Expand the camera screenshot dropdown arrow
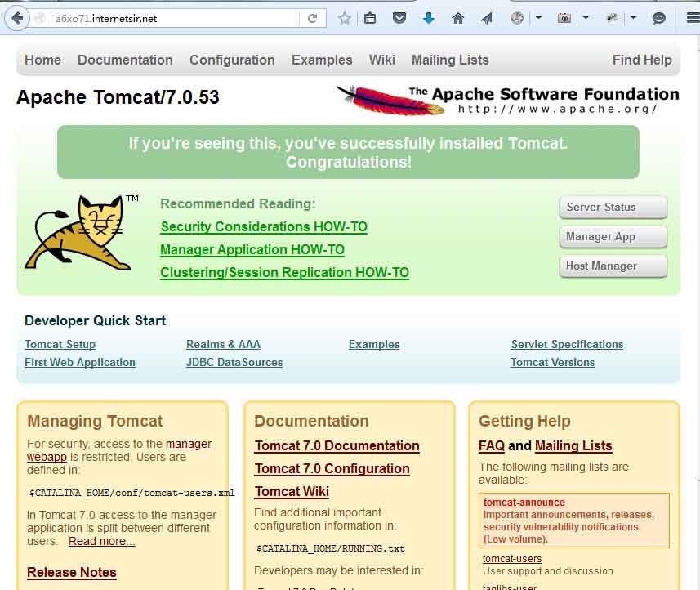This screenshot has width=700, height=590. pyautogui.click(x=586, y=18)
